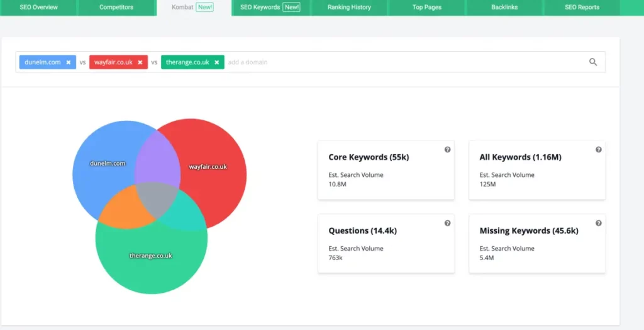Remove the therange.co.uk domain chip
This screenshot has width=644, height=330.
(216, 62)
